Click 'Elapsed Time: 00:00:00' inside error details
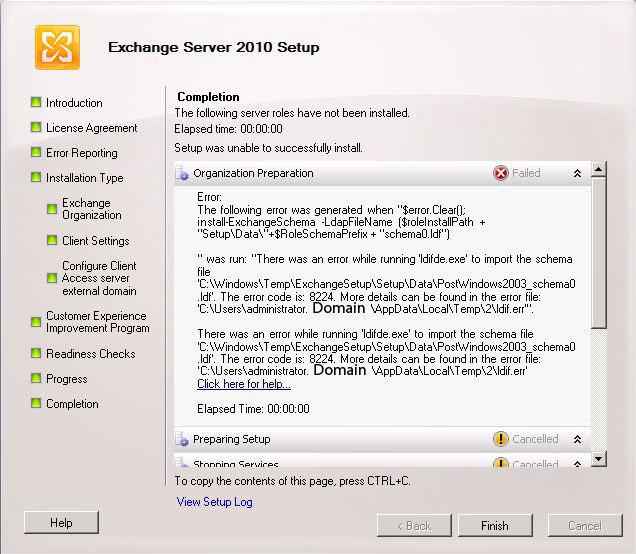Screen dimensions: 636x554 253,408
